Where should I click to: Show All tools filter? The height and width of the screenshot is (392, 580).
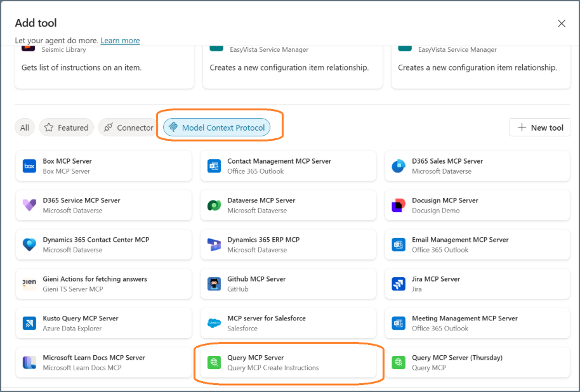pos(25,127)
